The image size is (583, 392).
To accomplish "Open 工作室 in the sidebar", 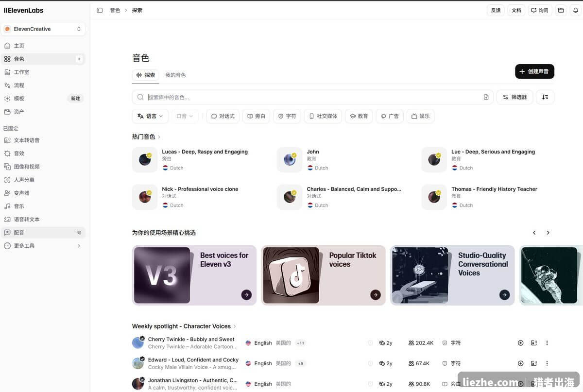I will click(43, 72).
